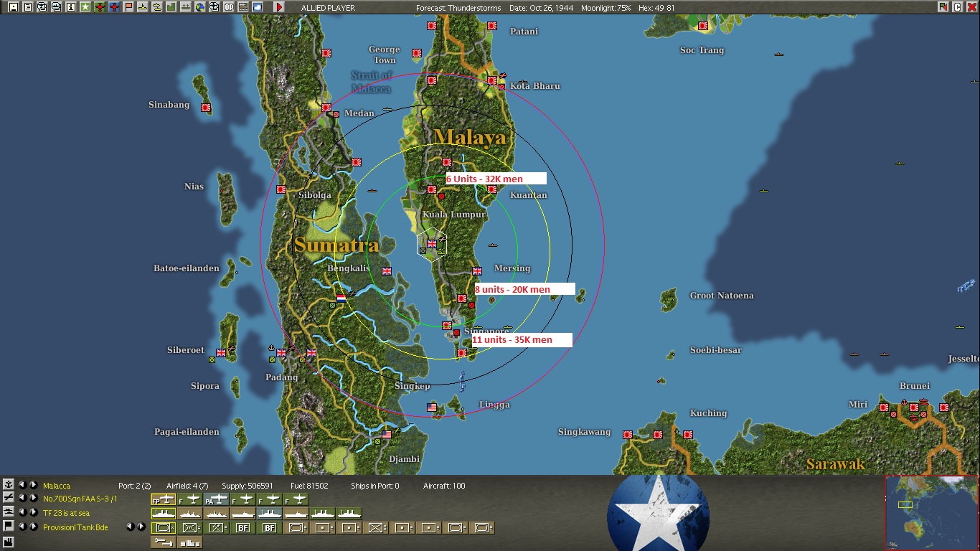Click the right arrow beside TF 23
The width and height of the screenshot is (980, 551).
[33, 512]
